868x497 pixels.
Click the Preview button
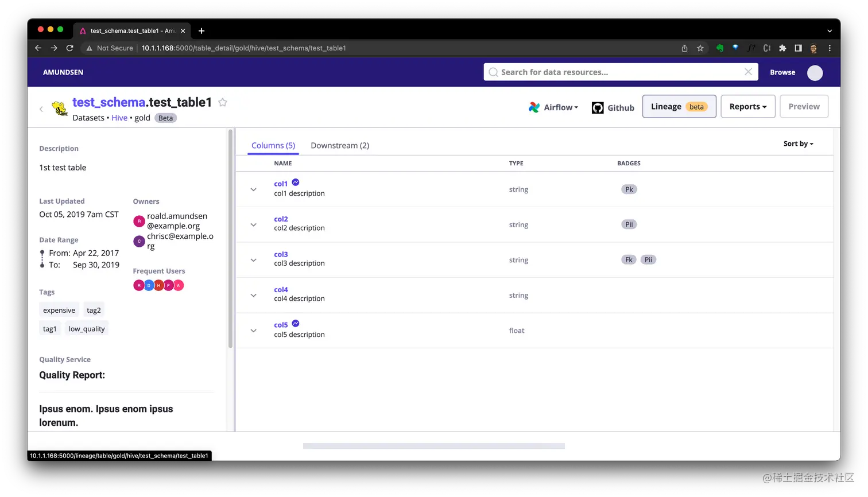pos(804,107)
